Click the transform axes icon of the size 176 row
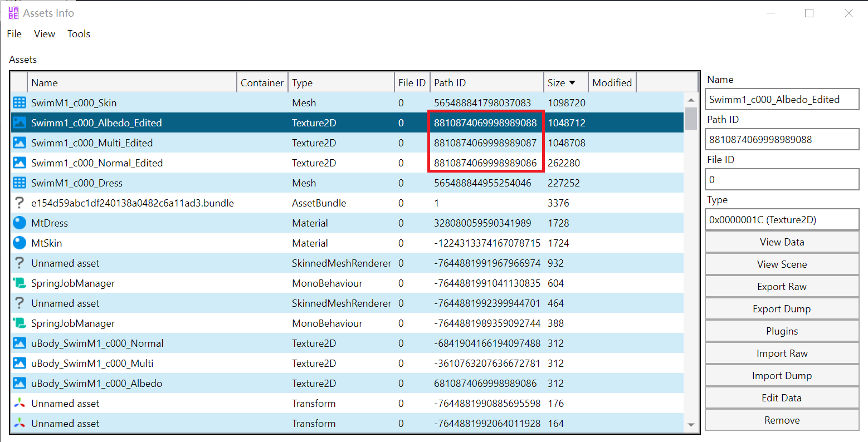 19,403
